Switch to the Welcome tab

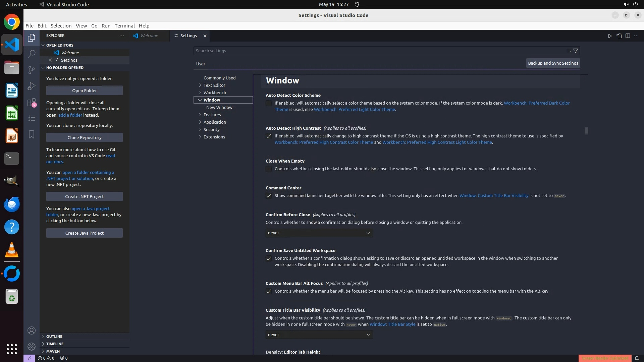pos(149,36)
